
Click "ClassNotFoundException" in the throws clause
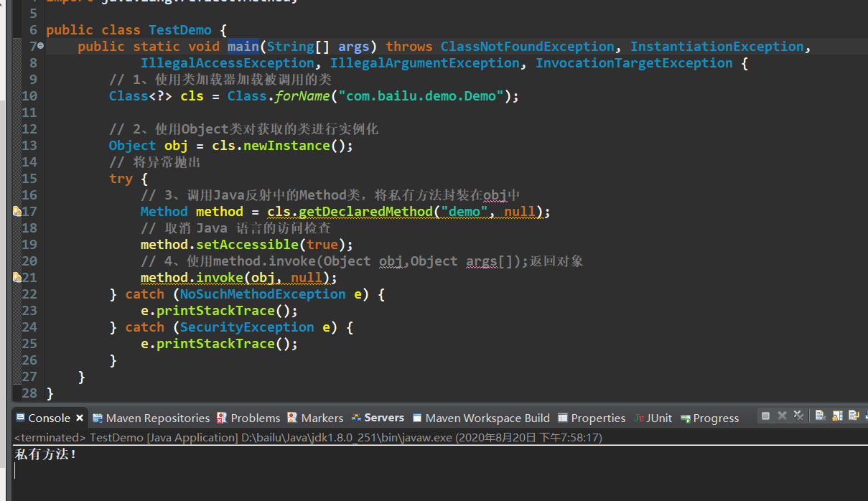528,47
